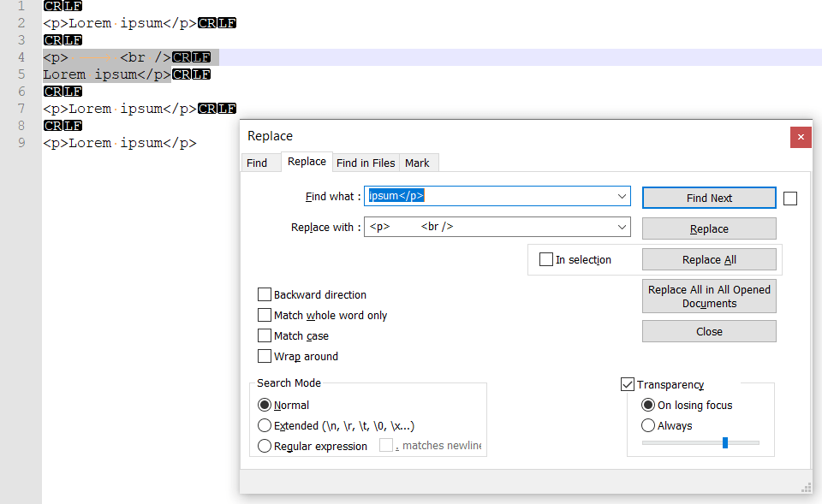The height and width of the screenshot is (504, 822).
Task: Switch to the Find in Files tab
Action: coord(366,163)
